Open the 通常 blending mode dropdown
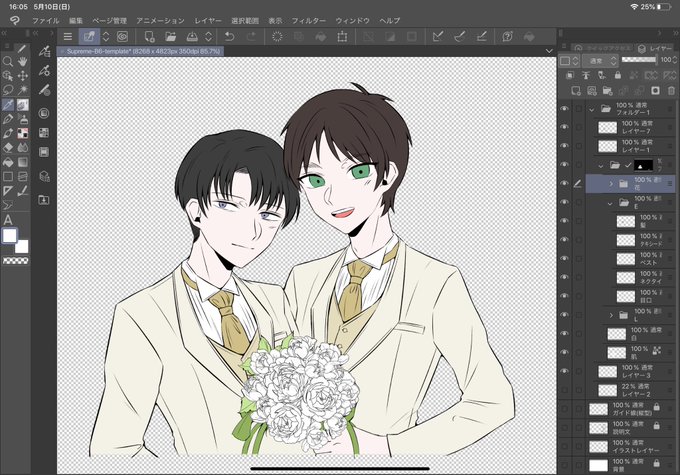The image size is (680, 475). click(600, 61)
